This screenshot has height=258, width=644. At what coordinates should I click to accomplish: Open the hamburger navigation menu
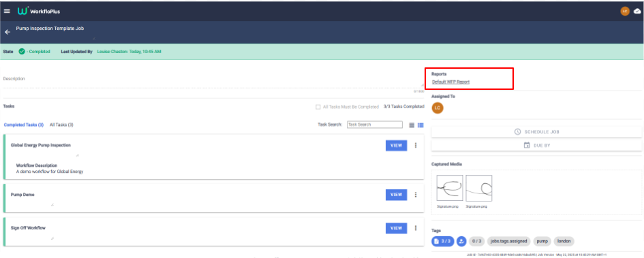[7, 11]
